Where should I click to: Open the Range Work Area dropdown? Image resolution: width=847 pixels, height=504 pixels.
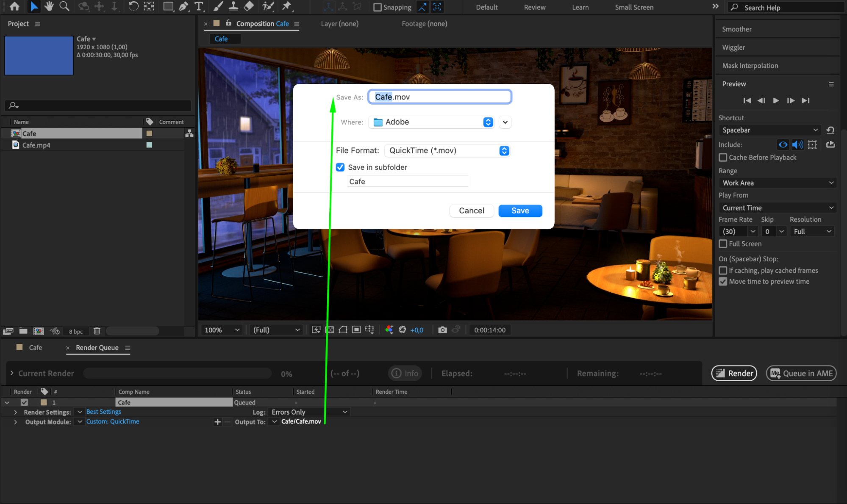[x=778, y=183]
